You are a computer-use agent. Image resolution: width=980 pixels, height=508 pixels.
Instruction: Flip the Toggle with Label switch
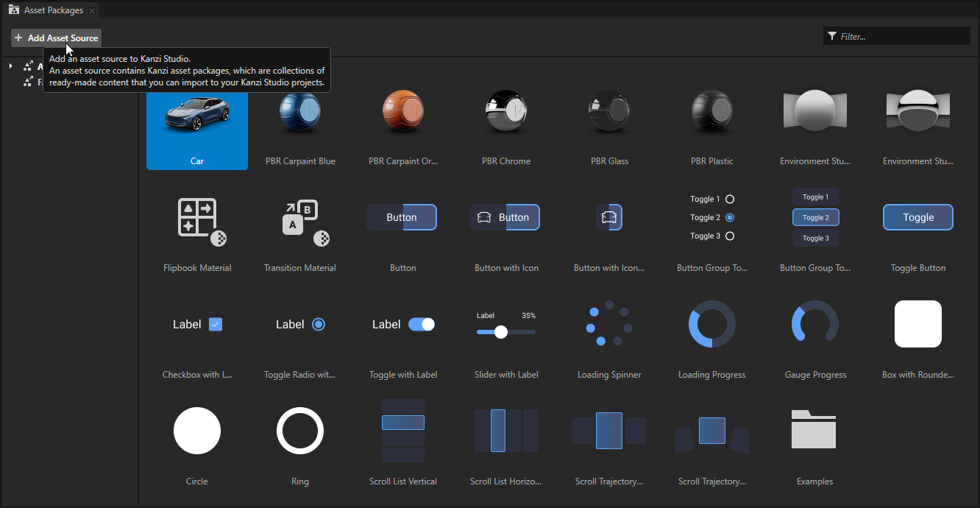tap(422, 324)
